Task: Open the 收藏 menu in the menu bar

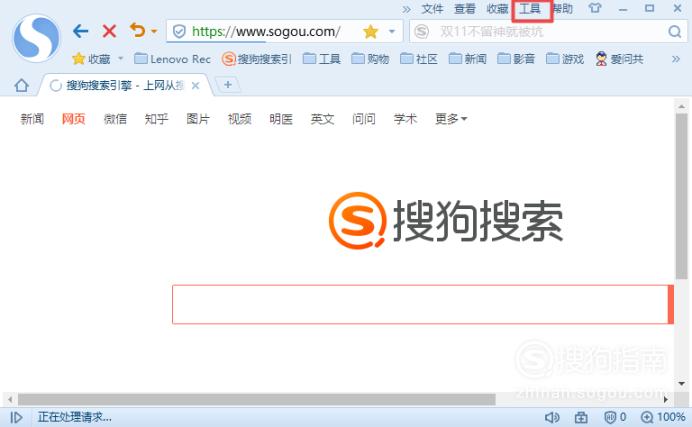Action: pyautogui.click(x=497, y=9)
